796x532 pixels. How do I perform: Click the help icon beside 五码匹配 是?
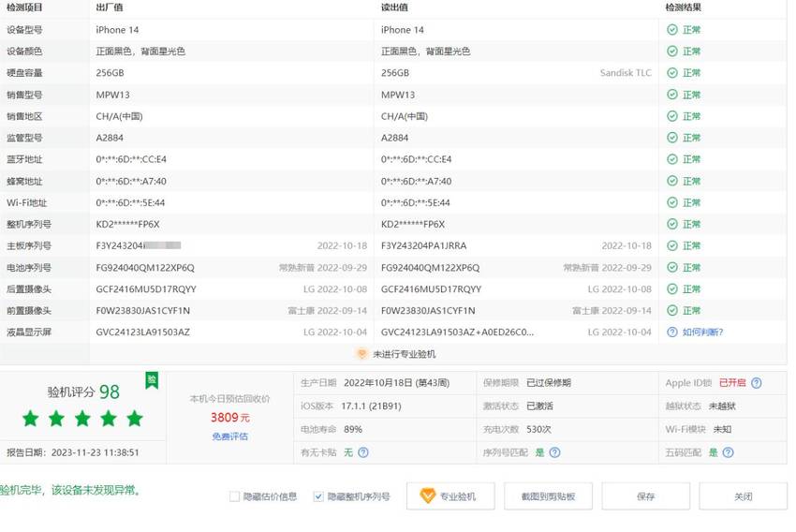[x=728, y=452]
